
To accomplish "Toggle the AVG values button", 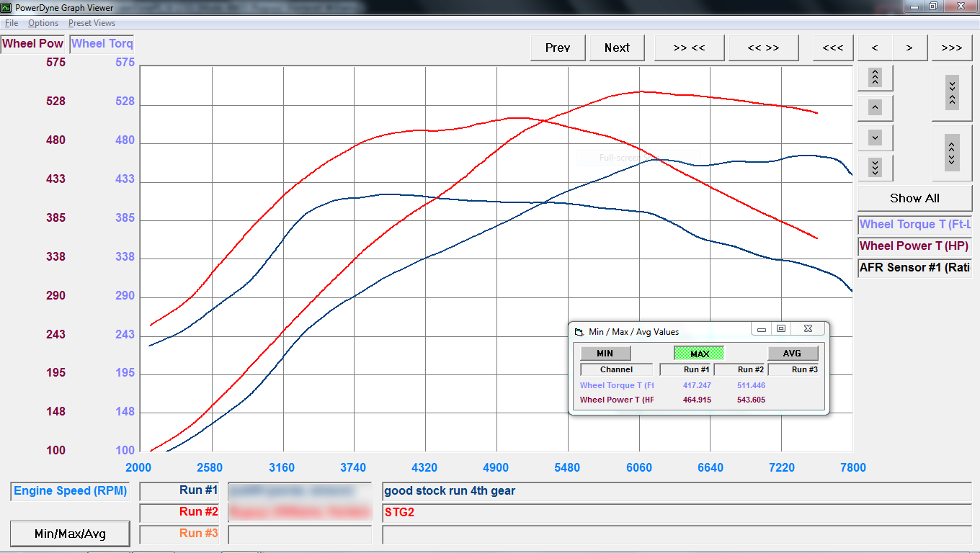I will 792,354.
